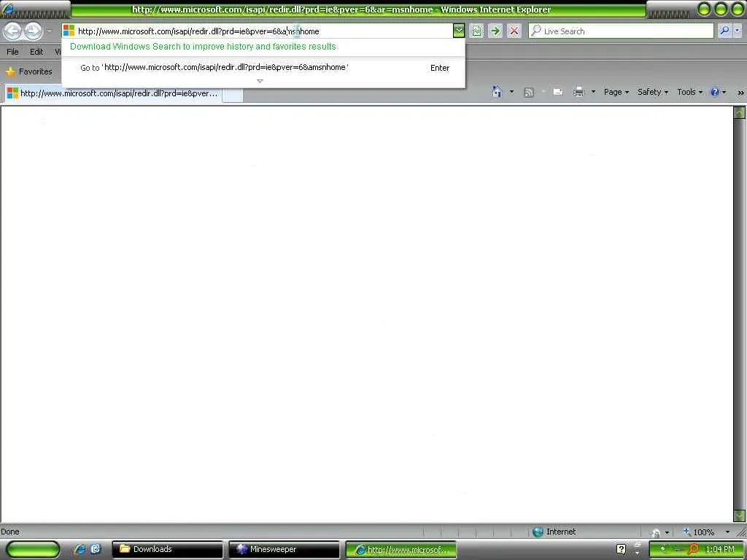Click the Help question mark icon
The height and width of the screenshot is (560, 747).
[x=715, y=92]
